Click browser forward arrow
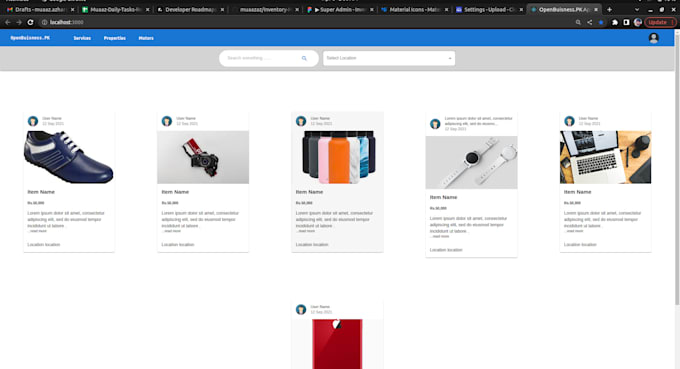The image size is (680, 369). [19, 22]
